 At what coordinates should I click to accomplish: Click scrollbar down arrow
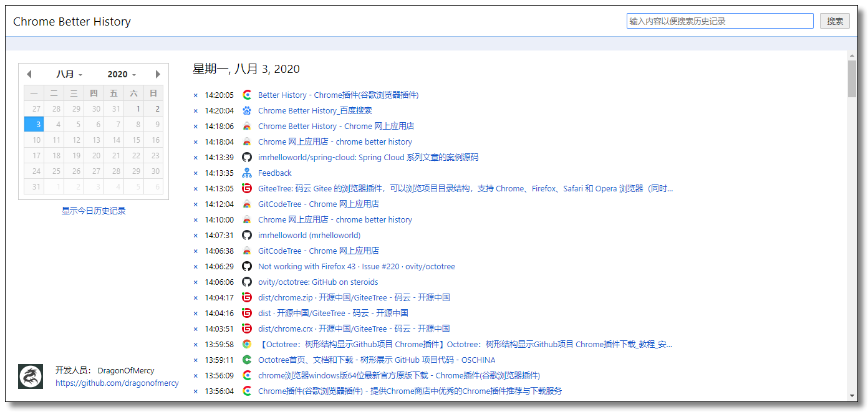(852, 396)
